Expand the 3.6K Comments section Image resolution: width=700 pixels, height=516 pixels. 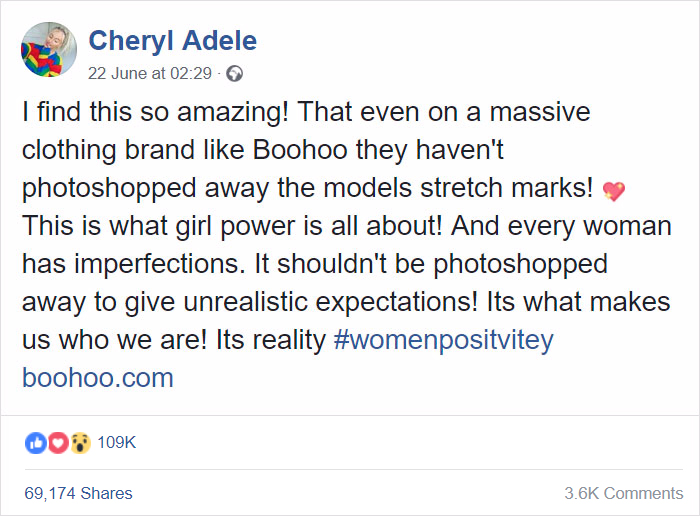point(624,493)
